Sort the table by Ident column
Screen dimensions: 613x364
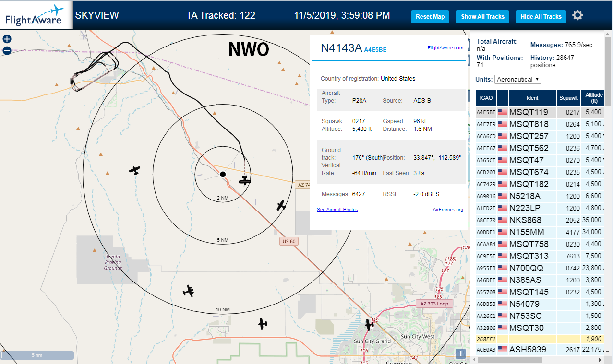pyautogui.click(x=532, y=98)
